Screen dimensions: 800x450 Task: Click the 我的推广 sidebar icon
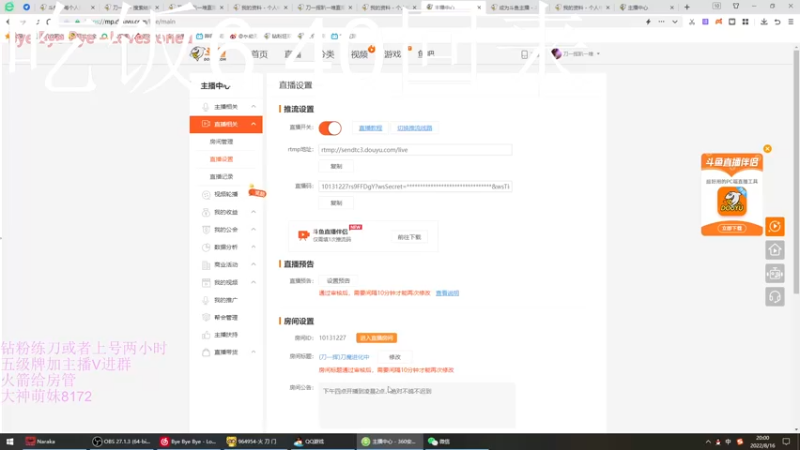click(206, 300)
